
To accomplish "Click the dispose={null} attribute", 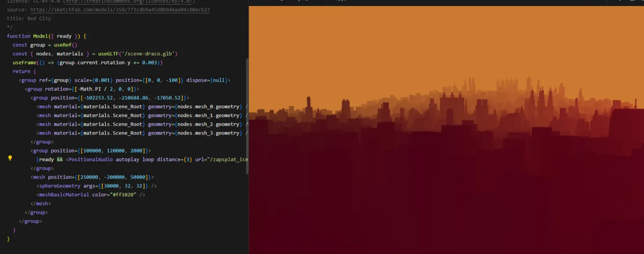I will coord(207,80).
